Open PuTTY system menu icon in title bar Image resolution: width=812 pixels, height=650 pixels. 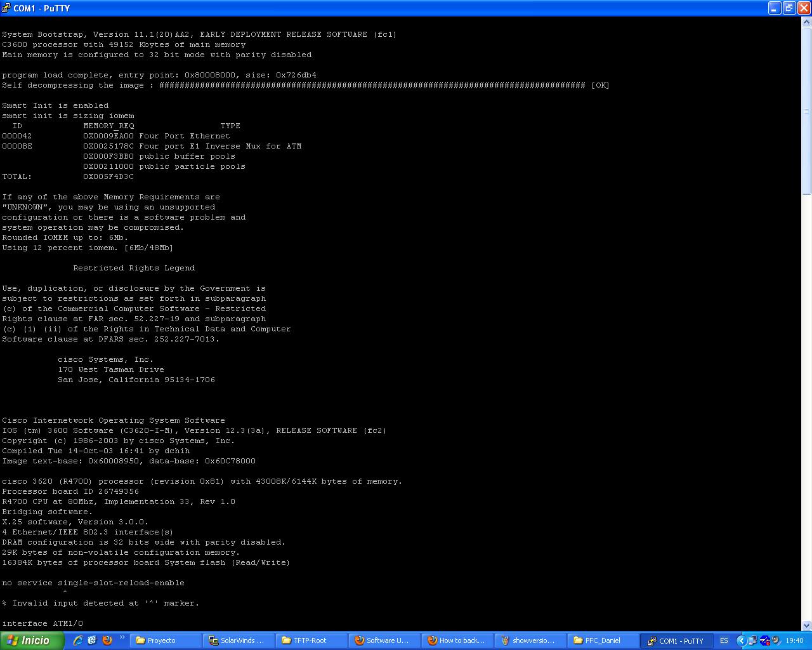point(6,8)
